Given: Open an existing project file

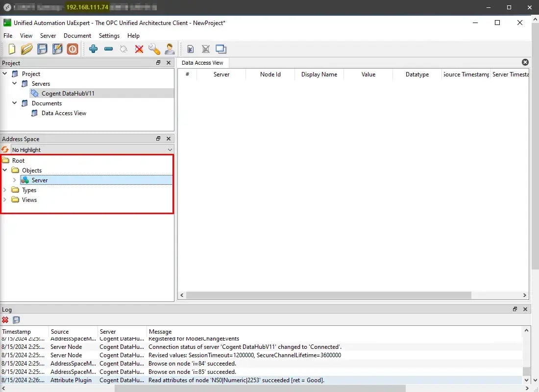Looking at the screenshot, I should (26, 49).
